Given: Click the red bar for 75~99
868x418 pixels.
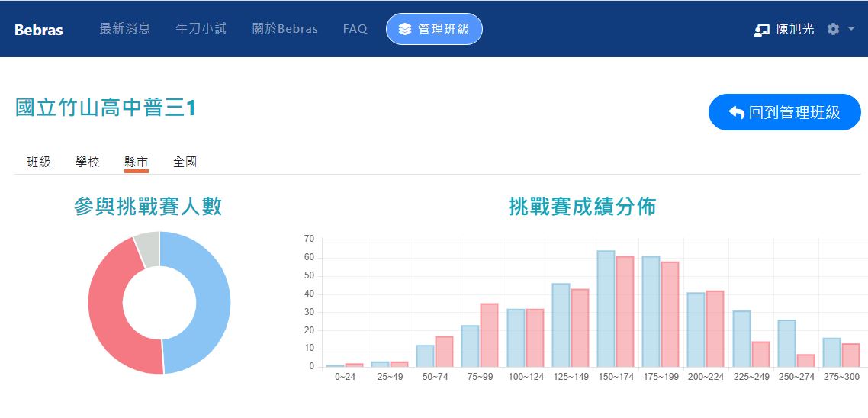Looking at the screenshot, I should 490,335.
